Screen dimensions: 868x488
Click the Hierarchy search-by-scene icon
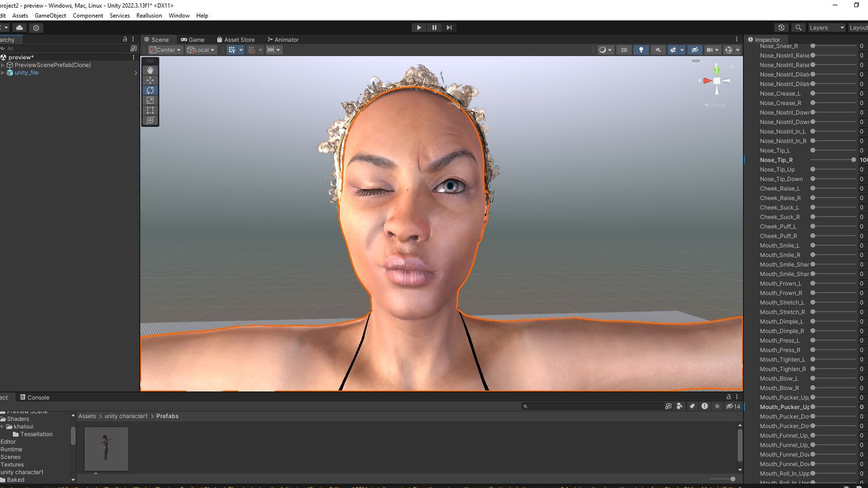pyautogui.click(x=133, y=48)
